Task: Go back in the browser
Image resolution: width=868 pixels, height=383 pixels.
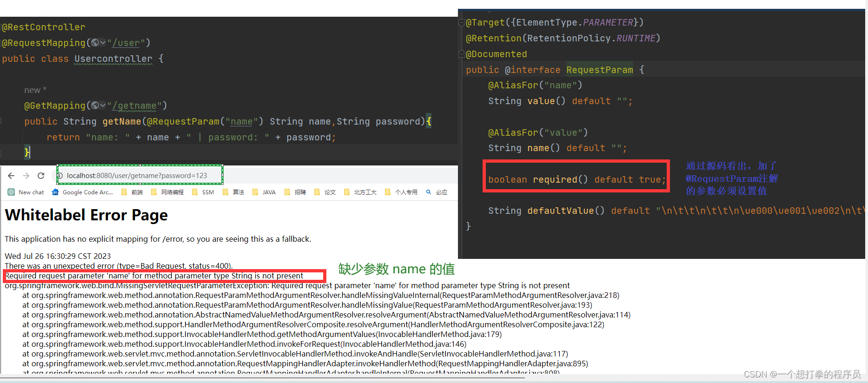Action: pyautogui.click(x=11, y=176)
